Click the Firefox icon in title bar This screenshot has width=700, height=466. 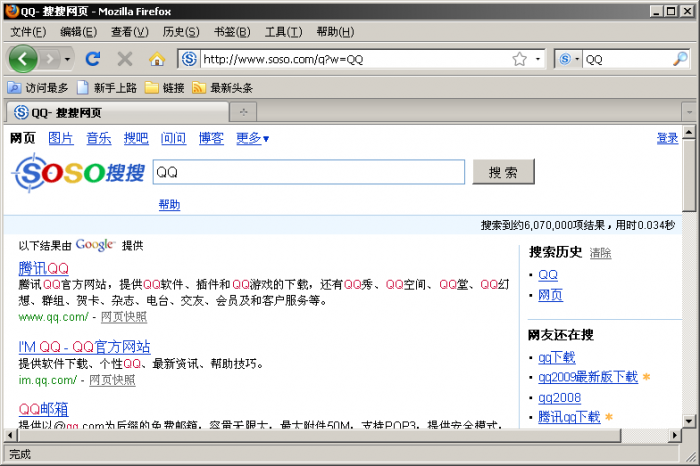tap(12, 11)
